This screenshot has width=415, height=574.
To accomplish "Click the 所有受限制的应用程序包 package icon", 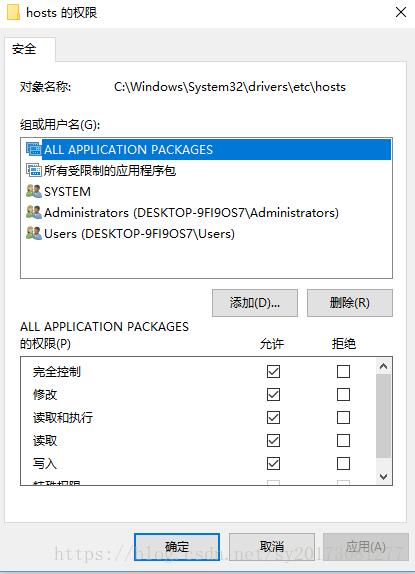I will point(34,170).
